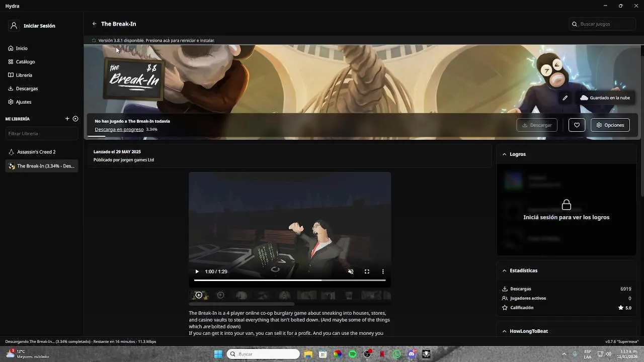This screenshot has width=644, height=362.
Task: Click 'Públicado por jorgen games Ltd' text
Action: pos(124,160)
